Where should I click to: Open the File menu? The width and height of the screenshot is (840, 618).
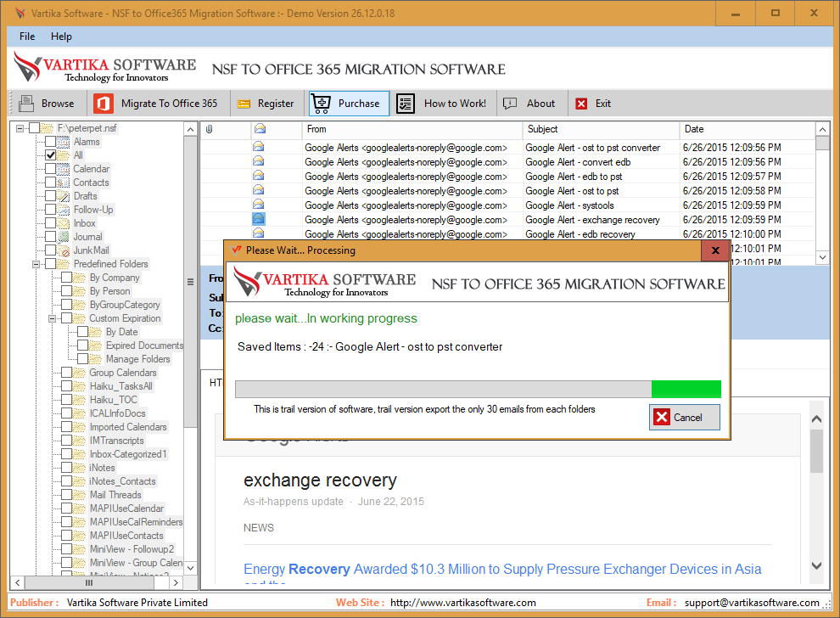pyautogui.click(x=27, y=37)
